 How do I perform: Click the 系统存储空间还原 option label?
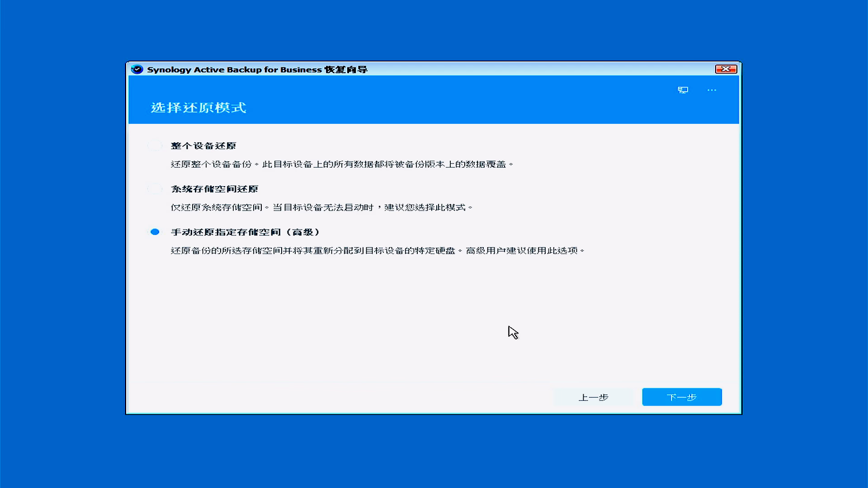(x=214, y=189)
